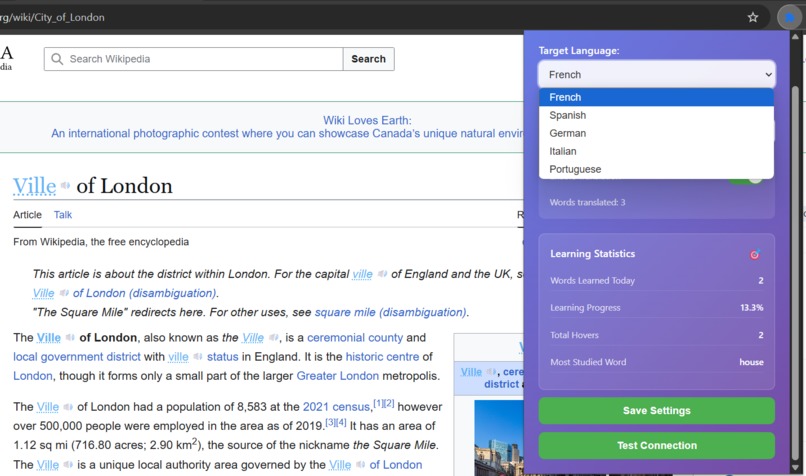Click the Most Studied Word value 'house'
The width and height of the screenshot is (806, 476).
[751, 362]
